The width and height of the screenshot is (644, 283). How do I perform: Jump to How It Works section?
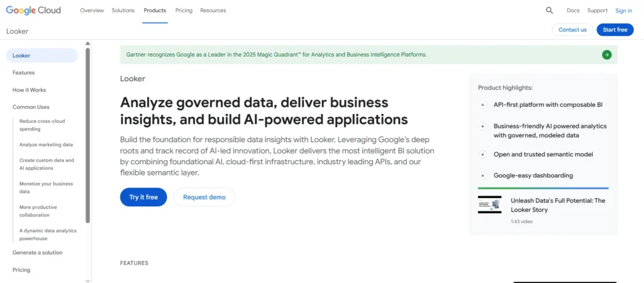[29, 90]
